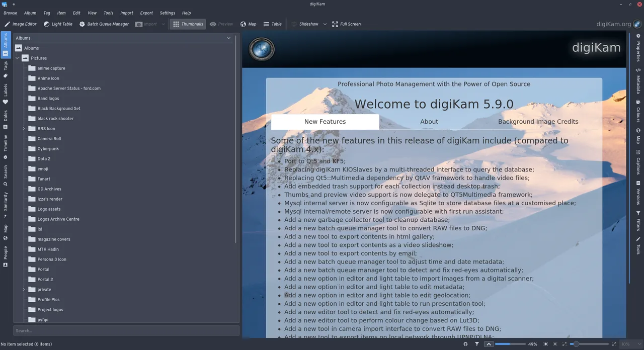Click the album Search input field

click(x=126, y=330)
